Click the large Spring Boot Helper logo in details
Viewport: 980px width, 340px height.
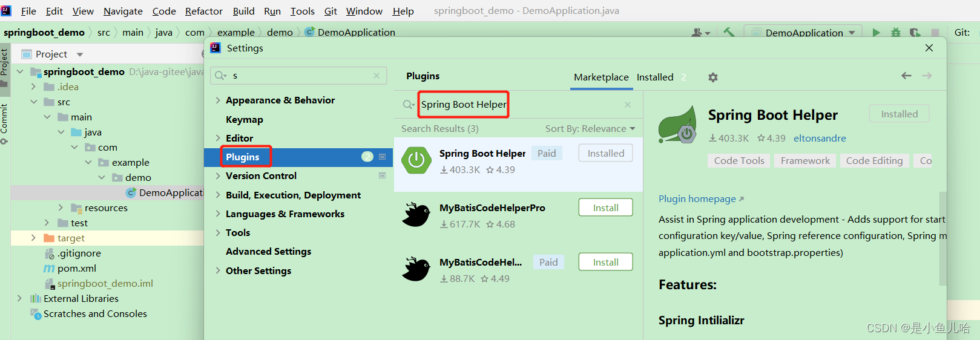678,124
